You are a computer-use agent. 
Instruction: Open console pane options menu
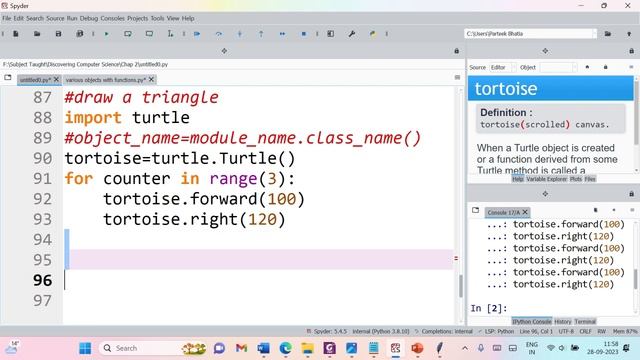click(632, 210)
